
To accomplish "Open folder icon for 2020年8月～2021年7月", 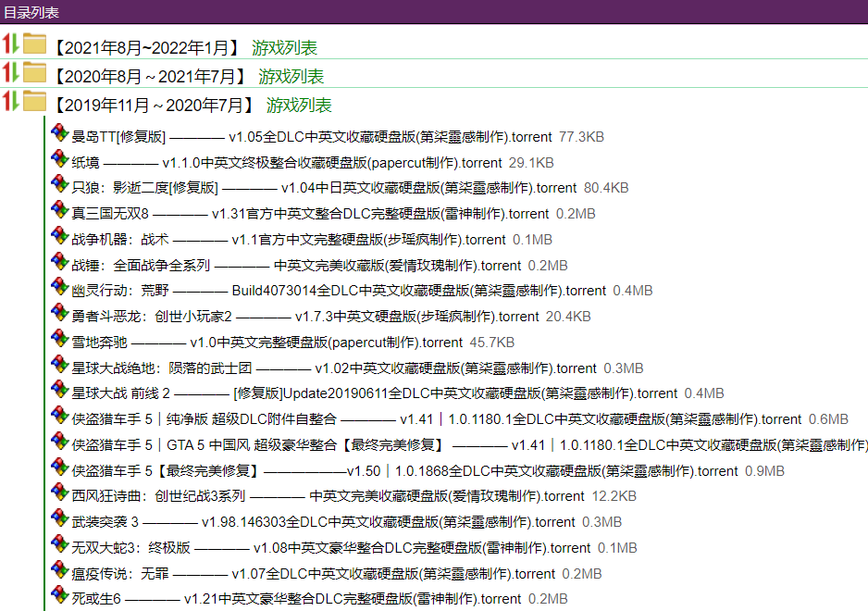I will click(x=34, y=72).
